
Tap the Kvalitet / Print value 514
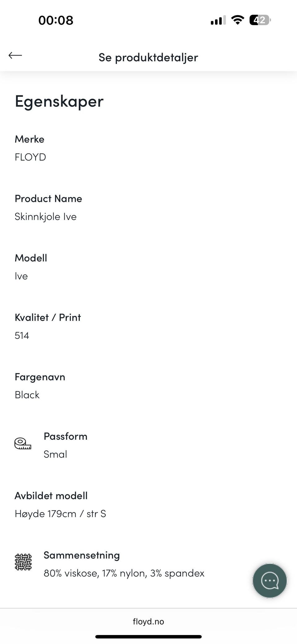pyautogui.click(x=22, y=335)
